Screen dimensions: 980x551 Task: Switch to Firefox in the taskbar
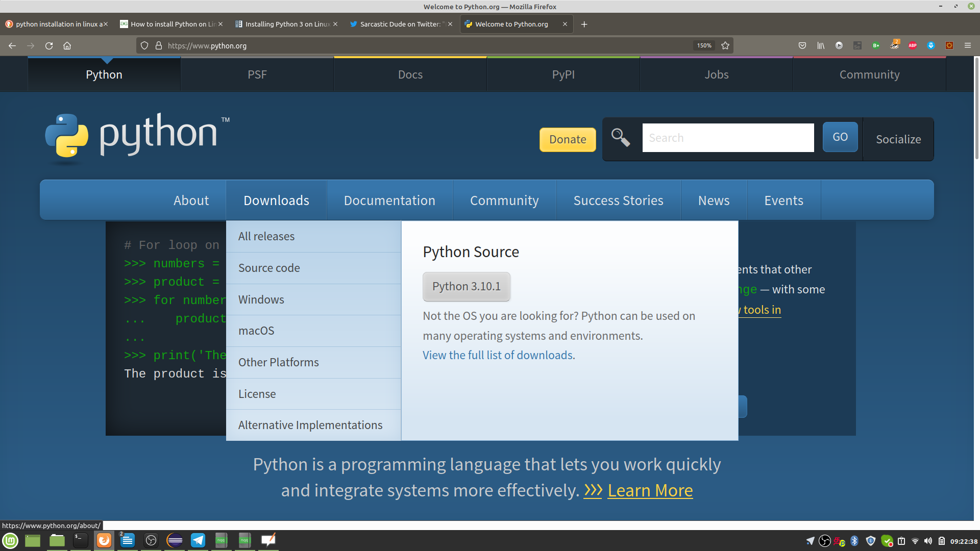(104, 540)
